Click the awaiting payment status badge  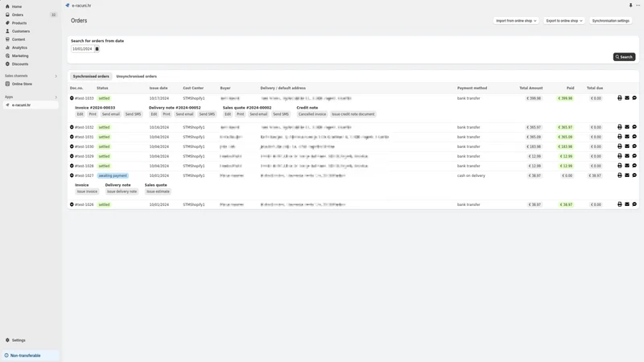pos(113,175)
